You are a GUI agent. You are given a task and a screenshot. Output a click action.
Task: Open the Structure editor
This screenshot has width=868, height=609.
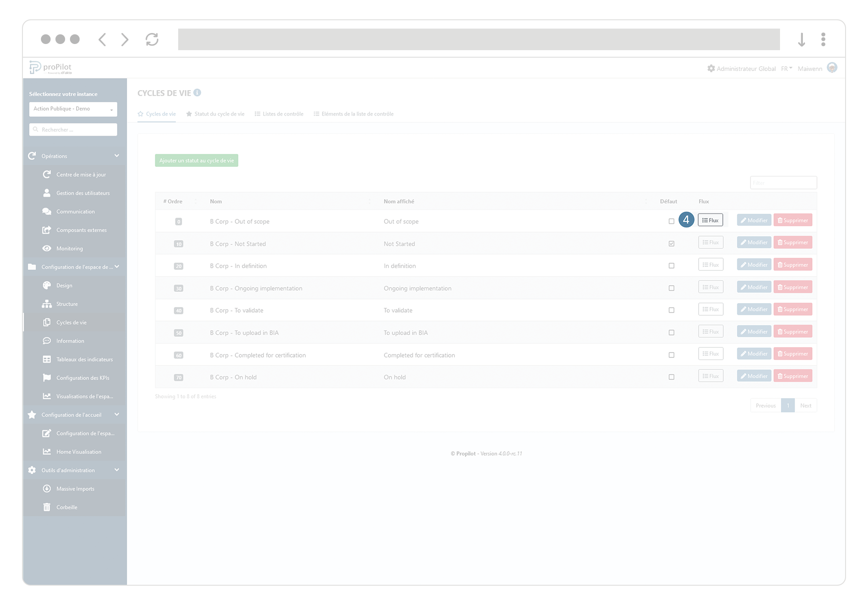coord(66,304)
